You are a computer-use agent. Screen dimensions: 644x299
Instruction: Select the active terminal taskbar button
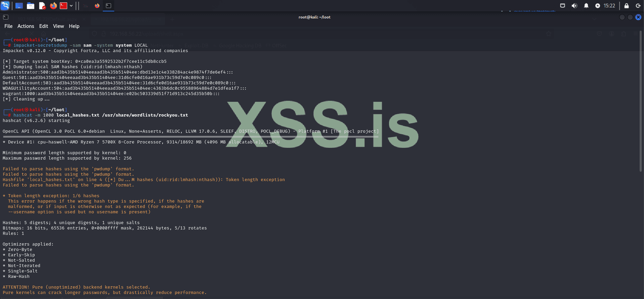click(109, 6)
